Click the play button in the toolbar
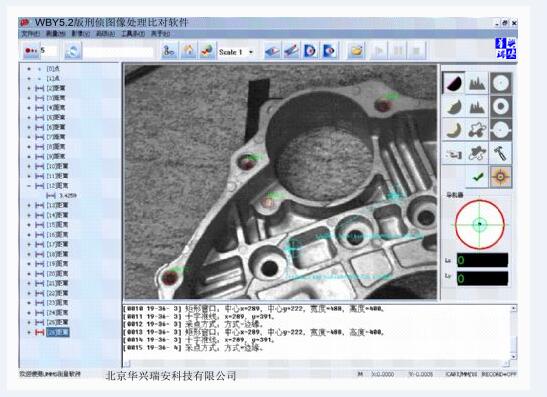The image size is (547, 397). [379, 51]
